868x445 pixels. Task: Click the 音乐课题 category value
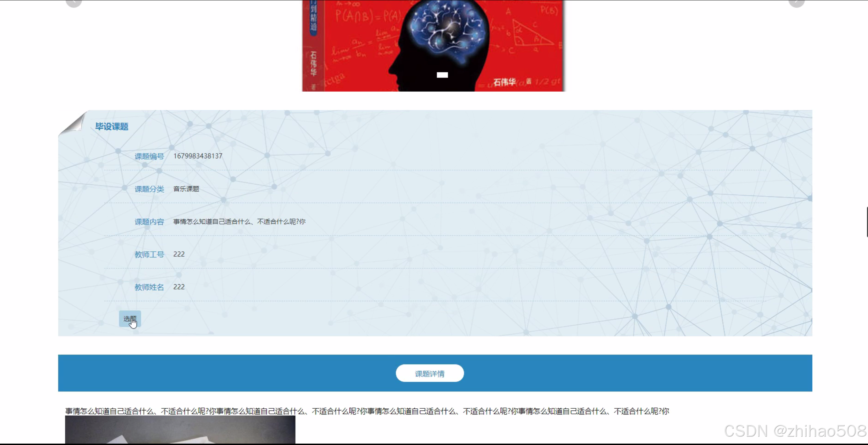click(x=186, y=189)
